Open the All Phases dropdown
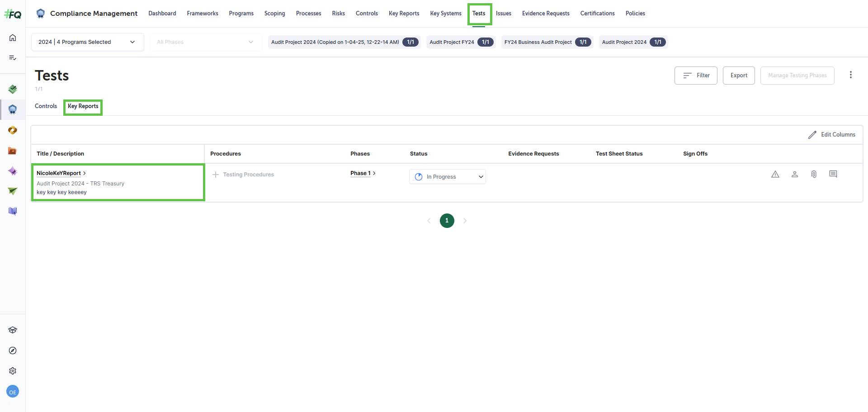This screenshot has width=868, height=412. pos(206,42)
